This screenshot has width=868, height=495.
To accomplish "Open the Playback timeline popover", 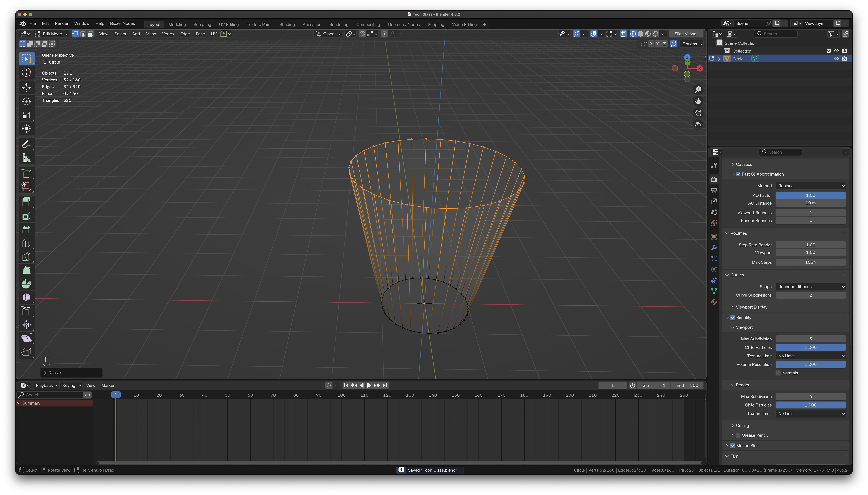I will tap(47, 386).
